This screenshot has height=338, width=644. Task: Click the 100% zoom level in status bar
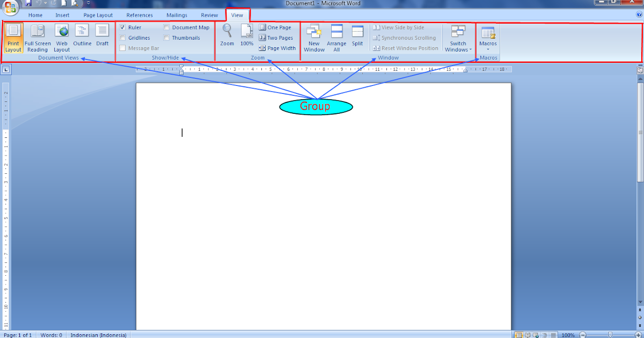(568, 335)
